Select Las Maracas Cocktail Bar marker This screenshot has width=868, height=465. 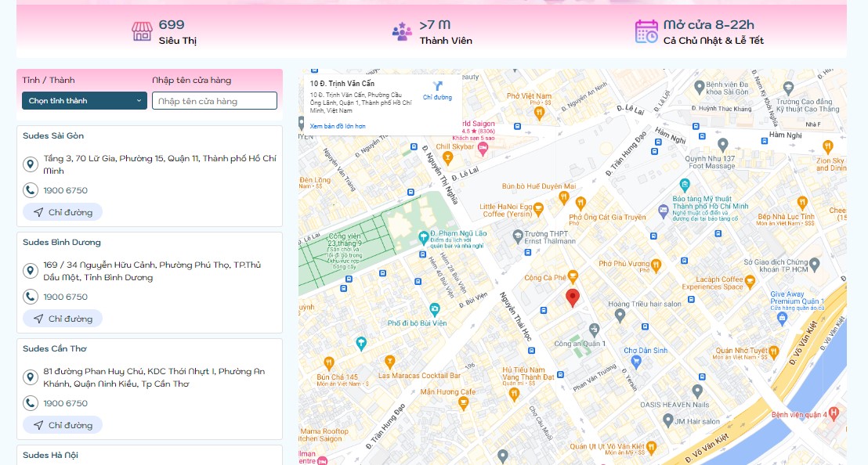[x=389, y=362]
